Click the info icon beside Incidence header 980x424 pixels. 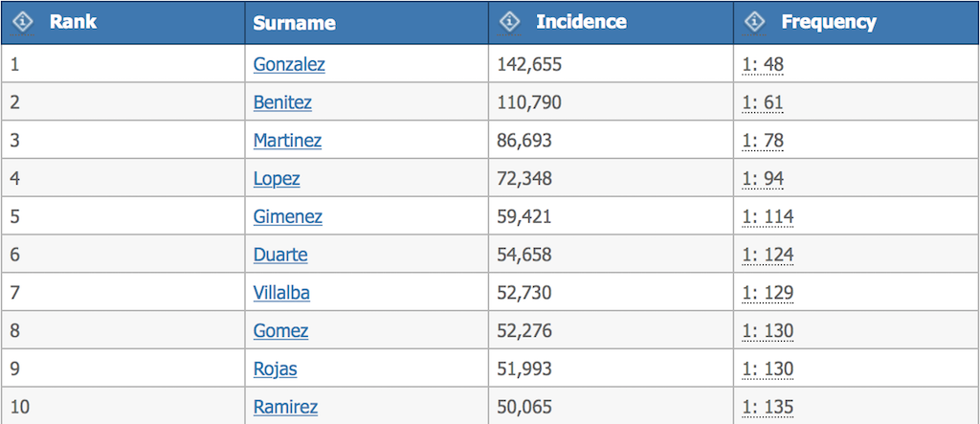pyautogui.click(x=510, y=21)
